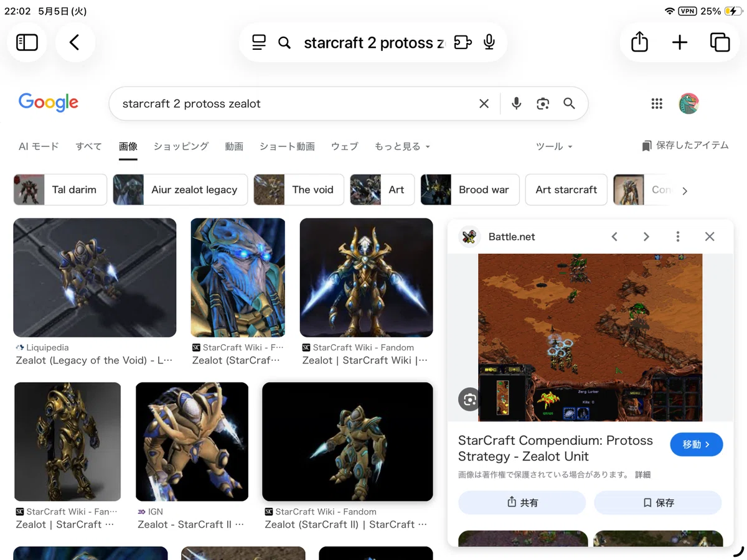
Task: Close the image preview panel
Action: click(710, 236)
